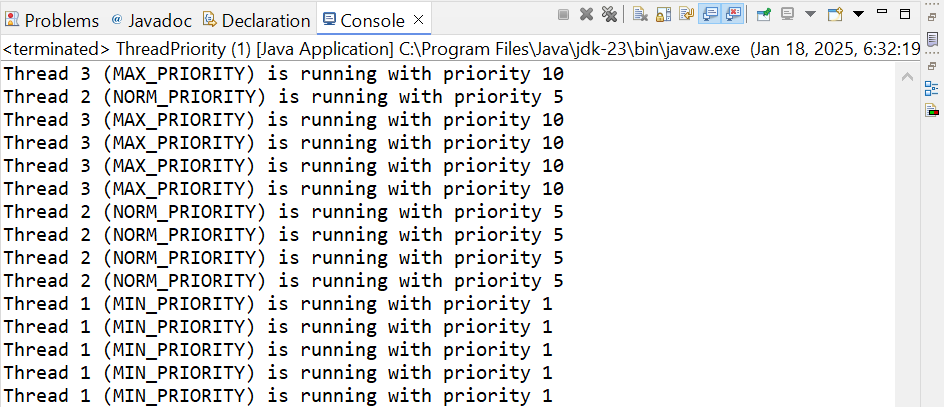The width and height of the screenshot is (944, 407).
Task: Remove the launch with single X icon
Action: coord(586,15)
